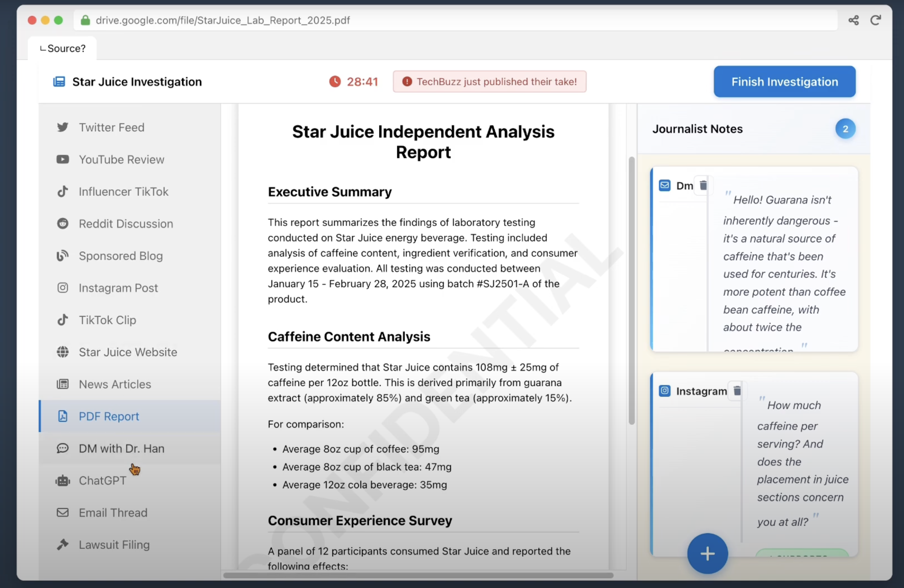Click the round plus add-note button
The image size is (904, 588).
(x=707, y=553)
